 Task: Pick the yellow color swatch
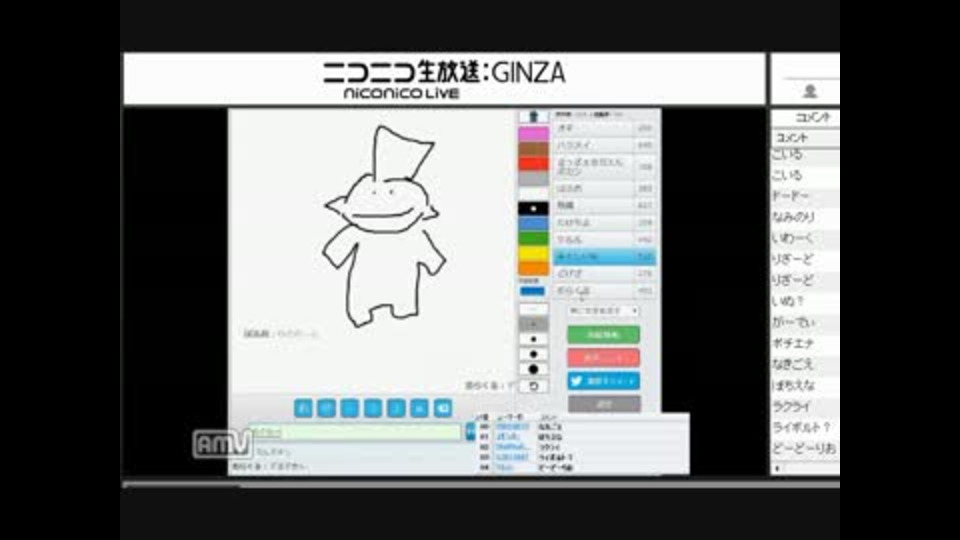pos(533,253)
